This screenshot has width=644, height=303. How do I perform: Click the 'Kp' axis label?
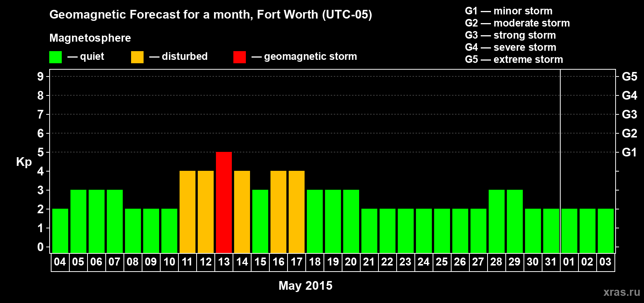pyautogui.click(x=24, y=162)
